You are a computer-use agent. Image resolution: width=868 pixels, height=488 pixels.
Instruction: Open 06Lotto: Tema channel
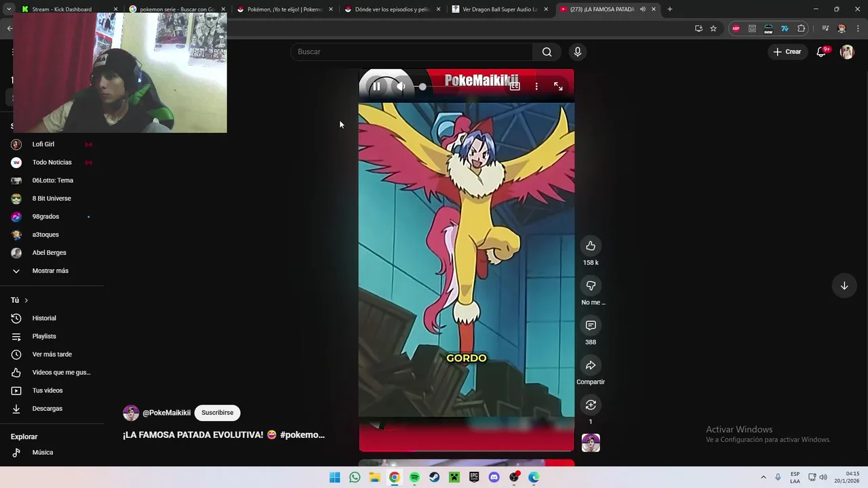click(x=52, y=180)
